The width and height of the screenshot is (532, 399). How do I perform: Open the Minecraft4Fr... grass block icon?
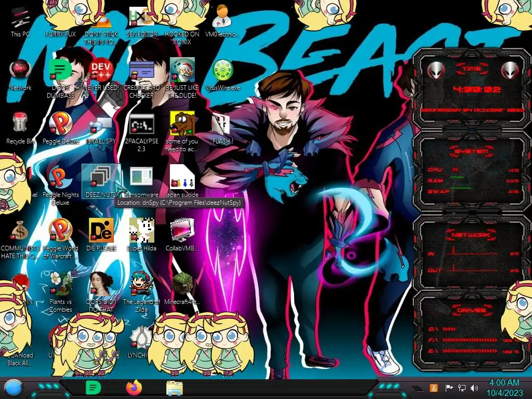click(x=182, y=288)
